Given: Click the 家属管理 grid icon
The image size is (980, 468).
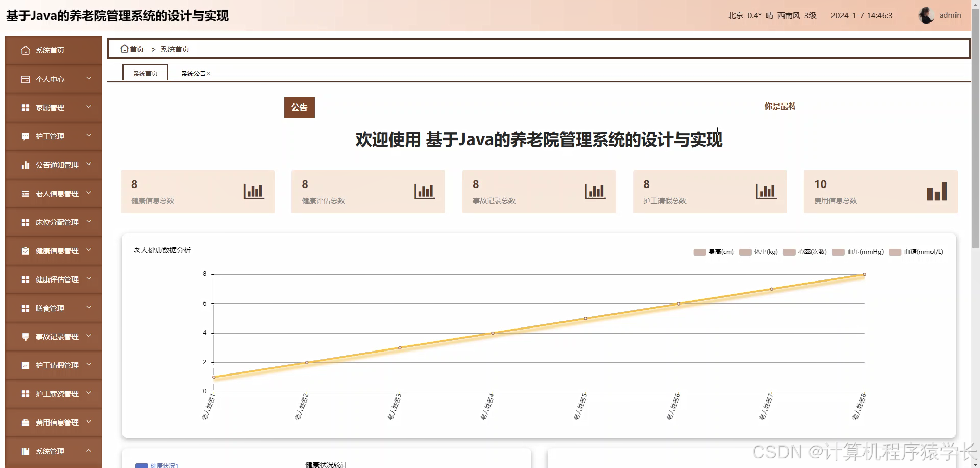Looking at the screenshot, I should [26, 108].
